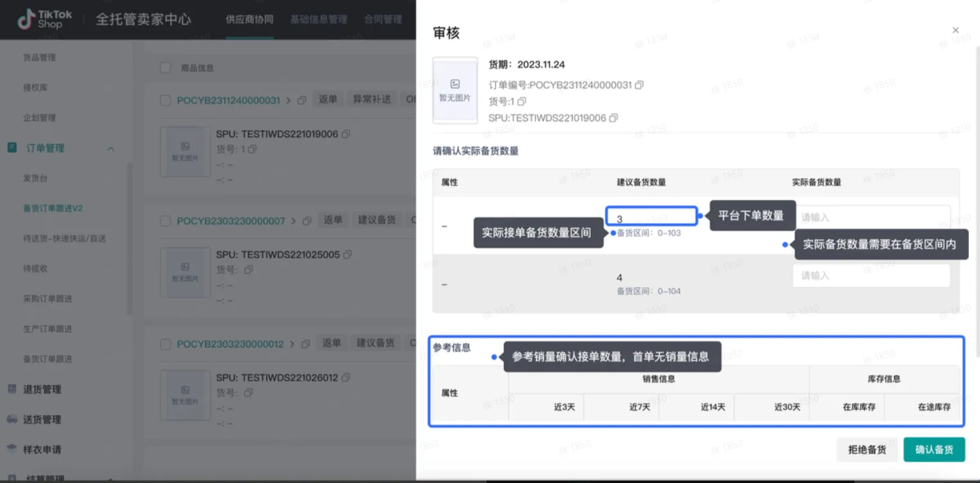Switch to the 供应商协同 tab
Screen dimensions: 980x483
click(249, 19)
